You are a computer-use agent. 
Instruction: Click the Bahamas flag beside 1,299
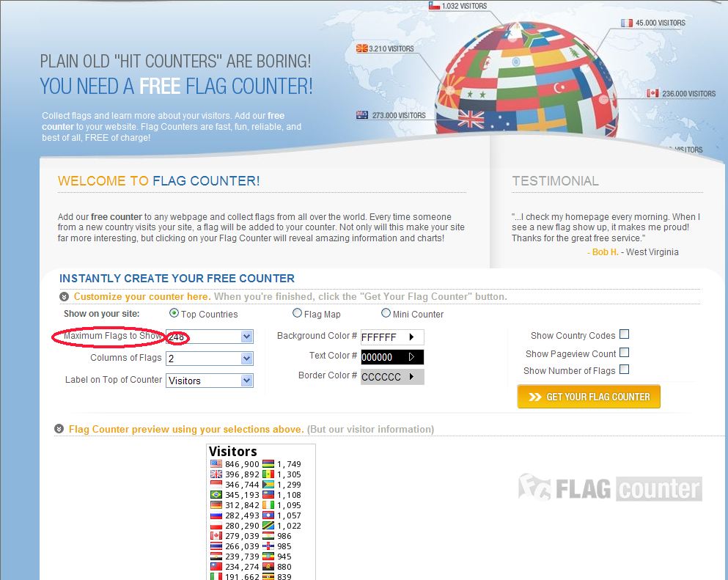click(268, 485)
